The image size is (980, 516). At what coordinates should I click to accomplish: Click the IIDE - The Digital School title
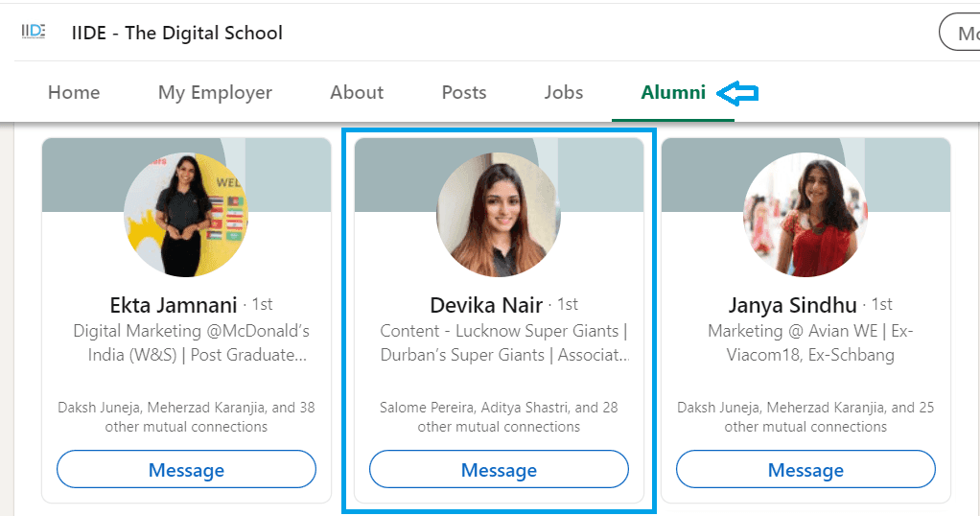pyautogui.click(x=177, y=33)
